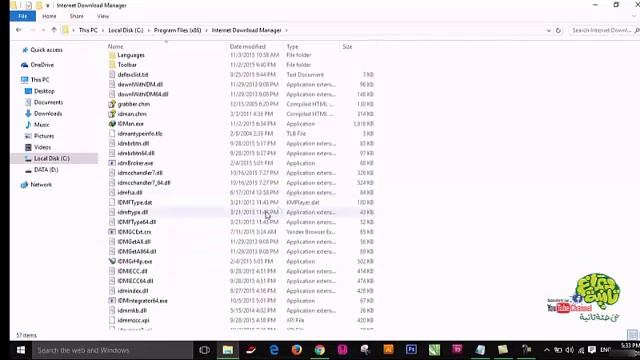Open OneDrive in navigation pane
Image resolution: width=640 pixels, height=360 pixels.
[x=42, y=64]
